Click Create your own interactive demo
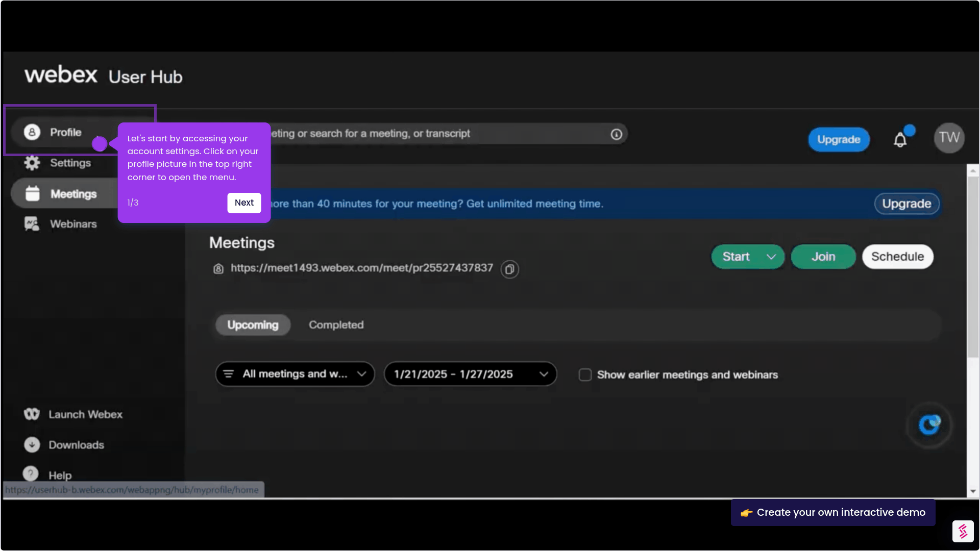Viewport: 980px width, 551px height. pyautogui.click(x=833, y=512)
